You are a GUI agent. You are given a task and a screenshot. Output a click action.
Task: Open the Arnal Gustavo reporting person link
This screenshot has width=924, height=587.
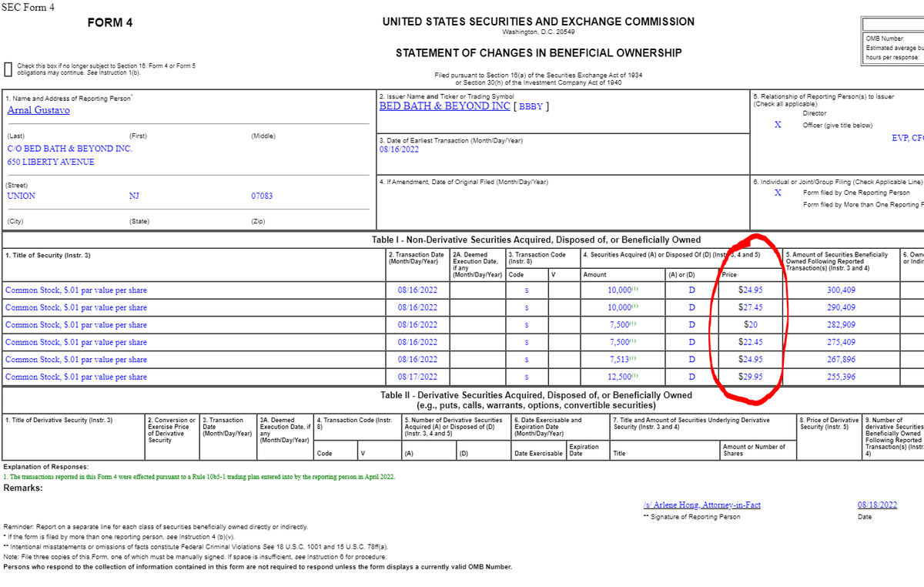38,111
